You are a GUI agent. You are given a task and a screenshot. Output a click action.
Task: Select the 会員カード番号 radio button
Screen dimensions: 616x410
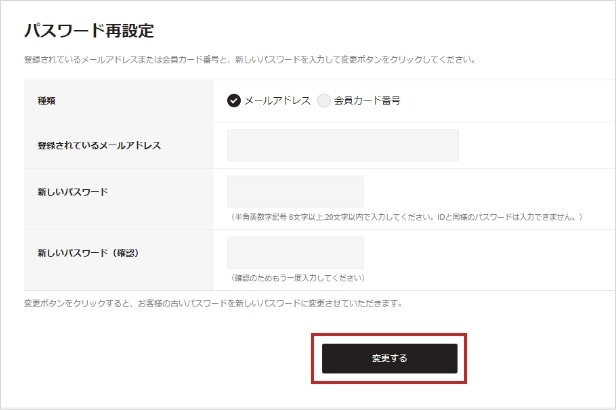tap(324, 101)
